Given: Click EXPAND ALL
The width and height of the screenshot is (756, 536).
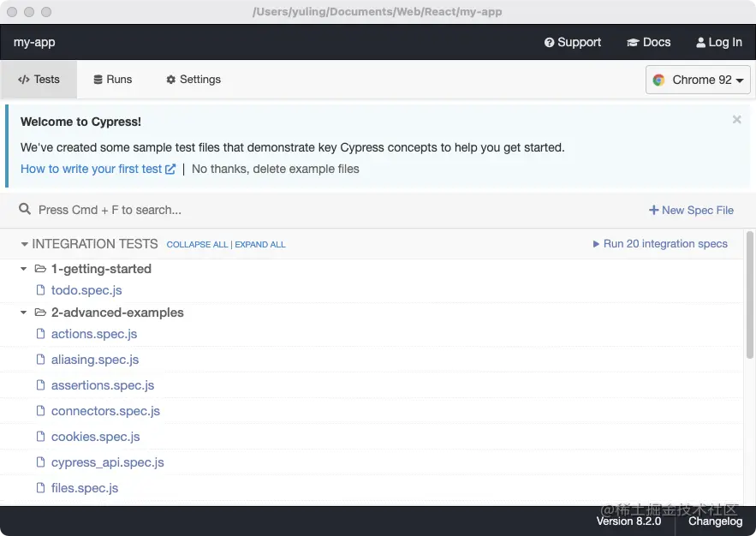Looking at the screenshot, I should click(x=260, y=244).
